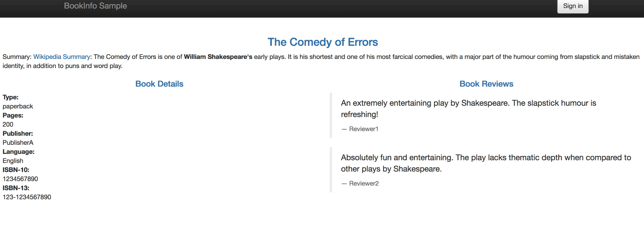Click the Reviewer1 attribution

click(x=363, y=129)
